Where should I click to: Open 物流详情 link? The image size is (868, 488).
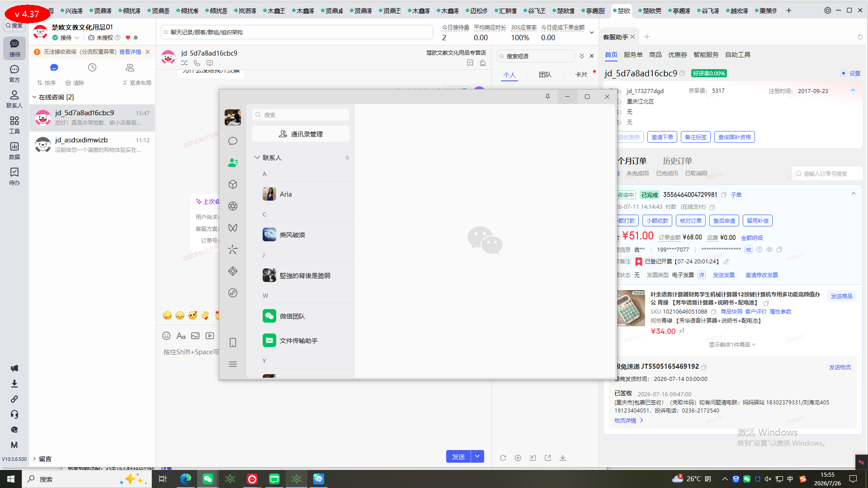click(x=628, y=421)
